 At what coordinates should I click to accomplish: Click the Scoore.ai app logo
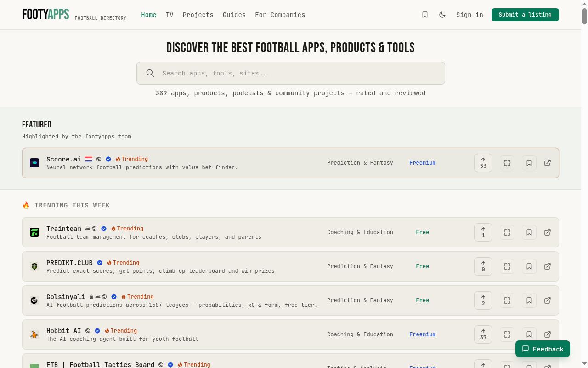(34, 163)
